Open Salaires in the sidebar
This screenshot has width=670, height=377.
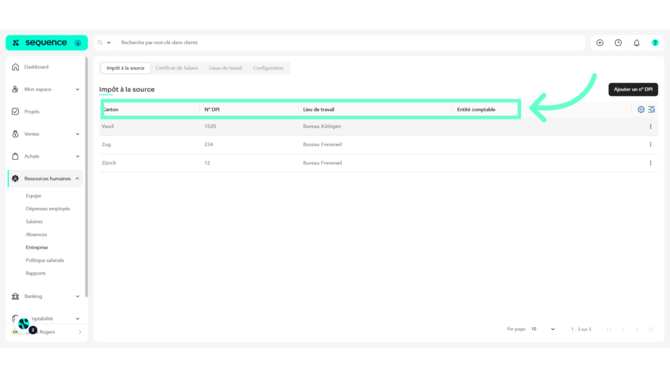[x=34, y=221]
